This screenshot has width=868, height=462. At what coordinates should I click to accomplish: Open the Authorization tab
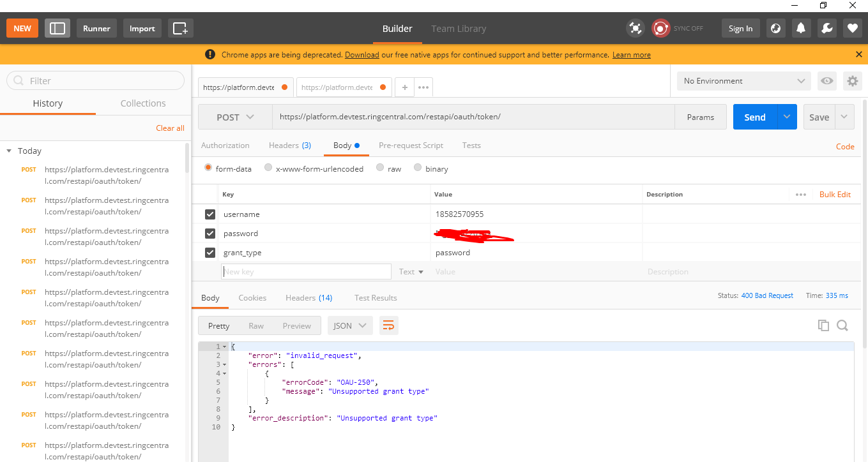pyautogui.click(x=225, y=145)
